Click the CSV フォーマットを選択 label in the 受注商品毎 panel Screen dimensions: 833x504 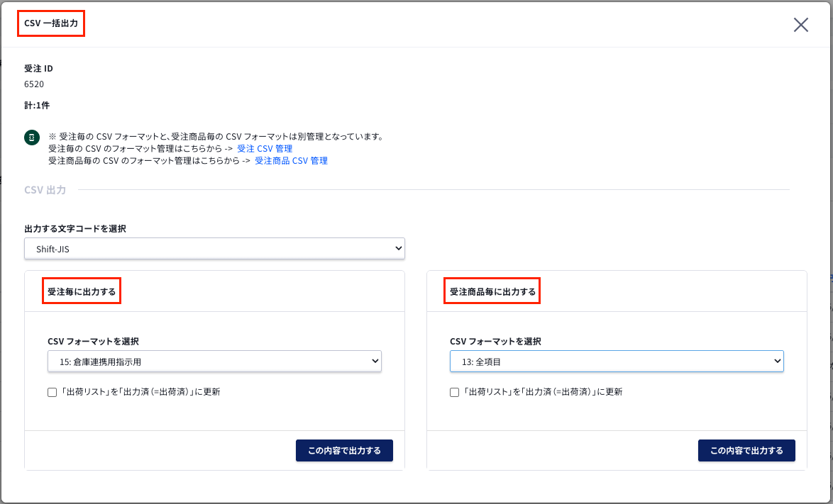pyautogui.click(x=496, y=341)
